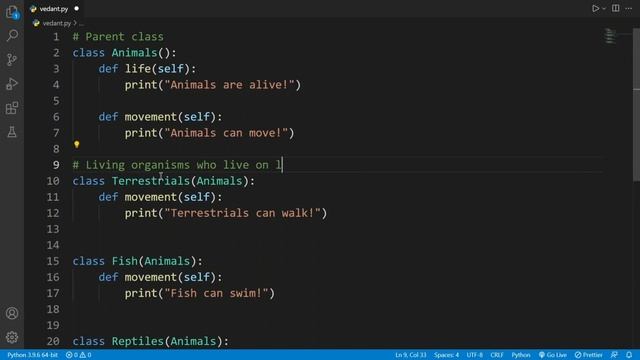Open the errors and warnings Problems indicator
The height and width of the screenshot is (360, 640).
pyautogui.click(x=78, y=355)
